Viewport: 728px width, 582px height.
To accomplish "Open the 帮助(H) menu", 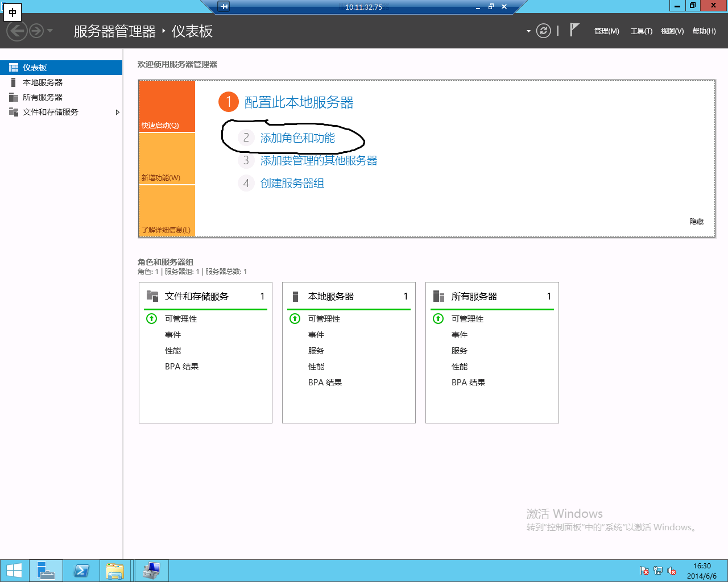I will [x=704, y=31].
